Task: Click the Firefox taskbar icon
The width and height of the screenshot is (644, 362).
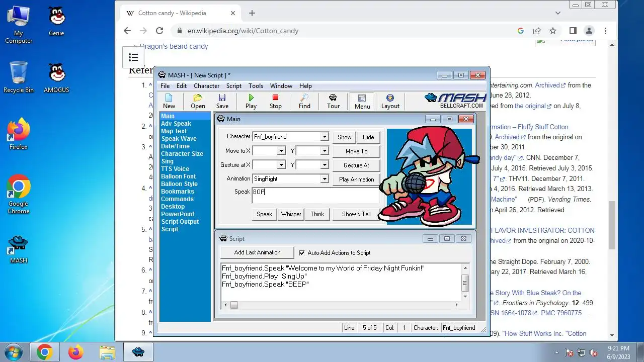Action: [x=76, y=352]
